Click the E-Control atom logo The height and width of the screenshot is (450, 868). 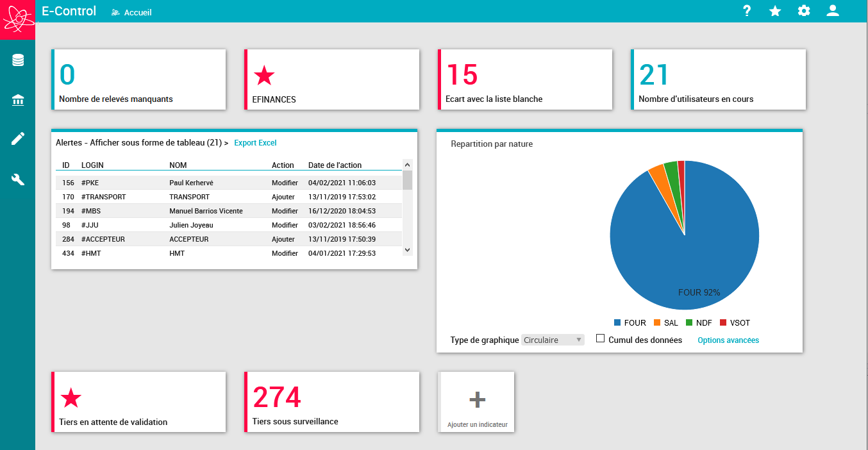click(x=17, y=20)
